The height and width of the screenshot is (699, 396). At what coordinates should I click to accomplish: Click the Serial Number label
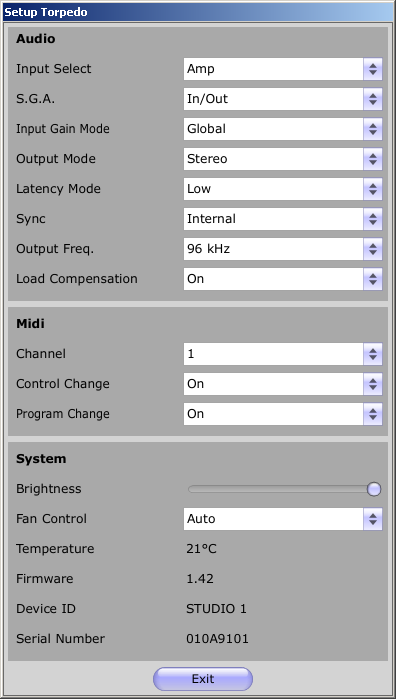tap(60, 639)
